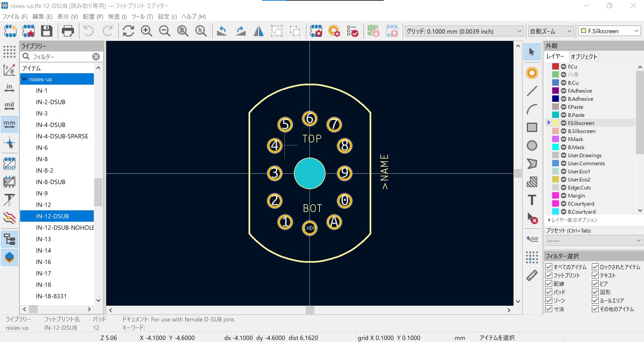The image size is (644, 342).
Task: Open Footprint properties icon
Action: click(x=316, y=31)
